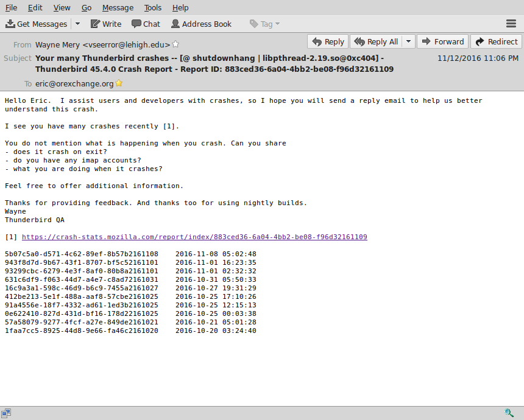The width and height of the screenshot is (524, 420).
Task: Select crash ID 943f8d7d-9b67-43f1-8707-bf5c52161101
Action: [82, 263]
